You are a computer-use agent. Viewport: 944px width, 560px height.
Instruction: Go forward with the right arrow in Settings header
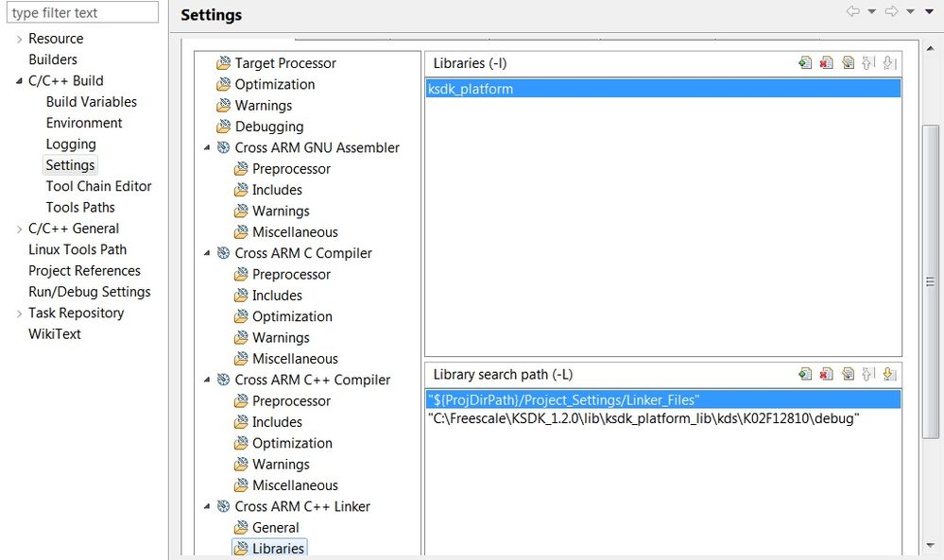(x=891, y=11)
